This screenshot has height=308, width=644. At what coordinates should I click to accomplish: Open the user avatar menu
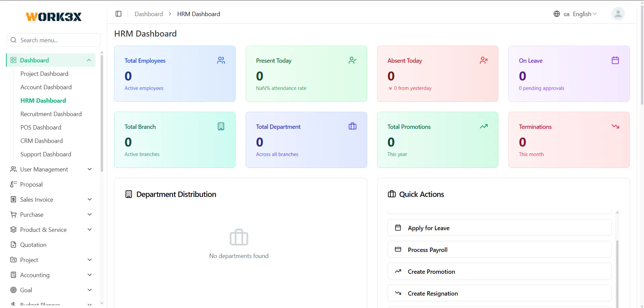click(618, 14)
